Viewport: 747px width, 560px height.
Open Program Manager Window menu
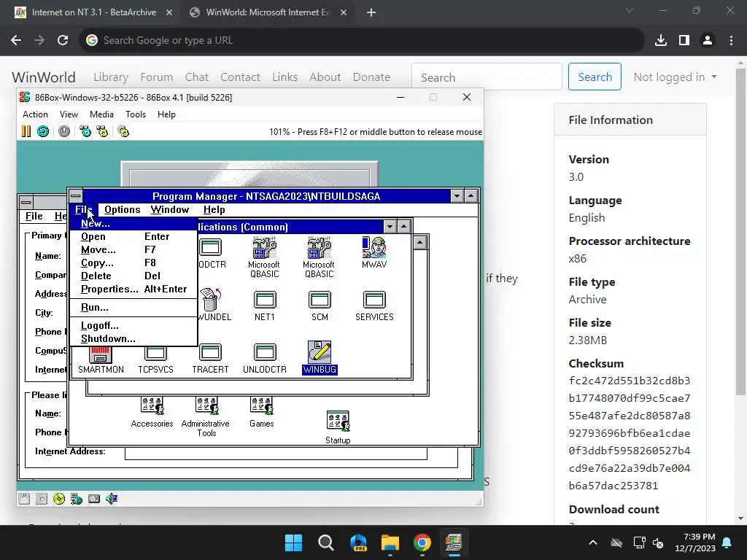(169, 209)
